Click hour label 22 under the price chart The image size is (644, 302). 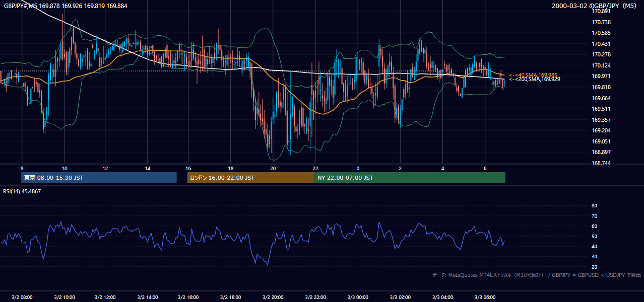coord(315,168)
